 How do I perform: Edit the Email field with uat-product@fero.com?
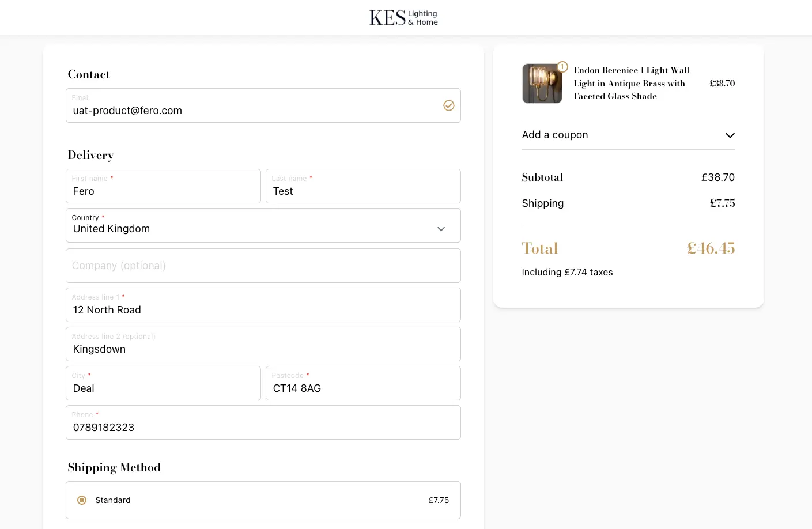click(x=263, y=105)
